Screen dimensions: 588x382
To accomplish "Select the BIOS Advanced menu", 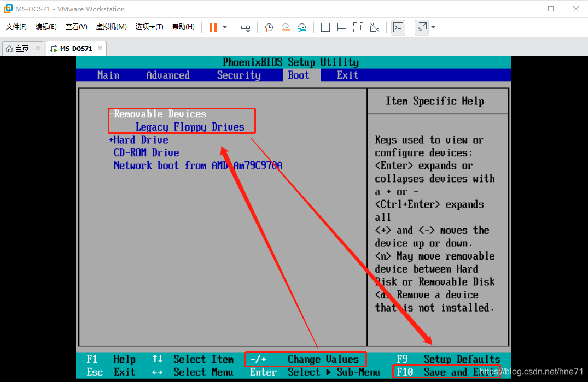I will pyautogui.click(x=167, y=75).
